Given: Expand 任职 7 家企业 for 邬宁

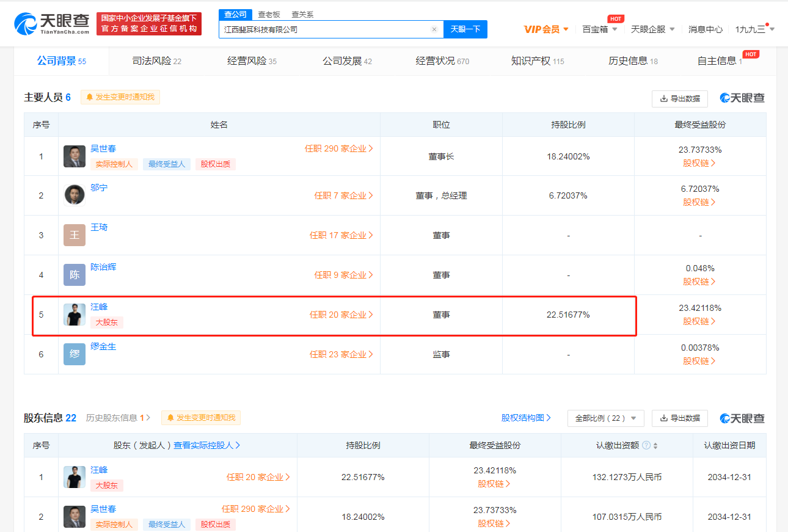Looking at the screenshot, I should click(x=344, y=195).
